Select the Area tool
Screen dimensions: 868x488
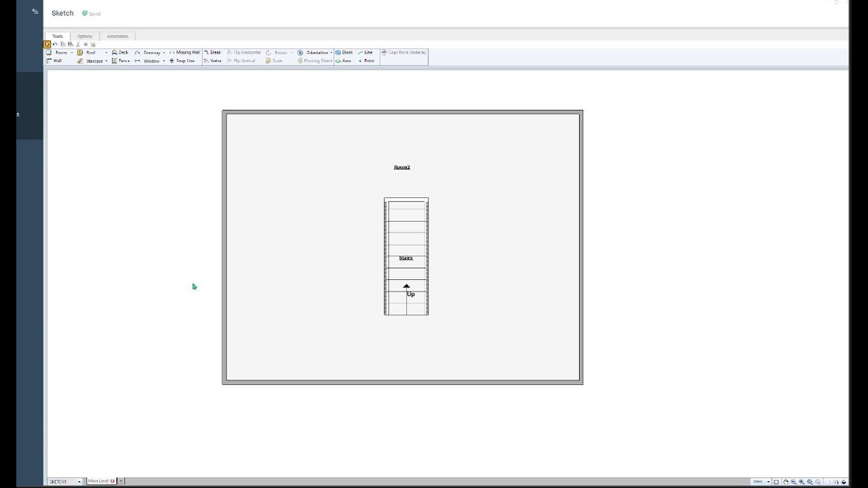tap(343, 61)
